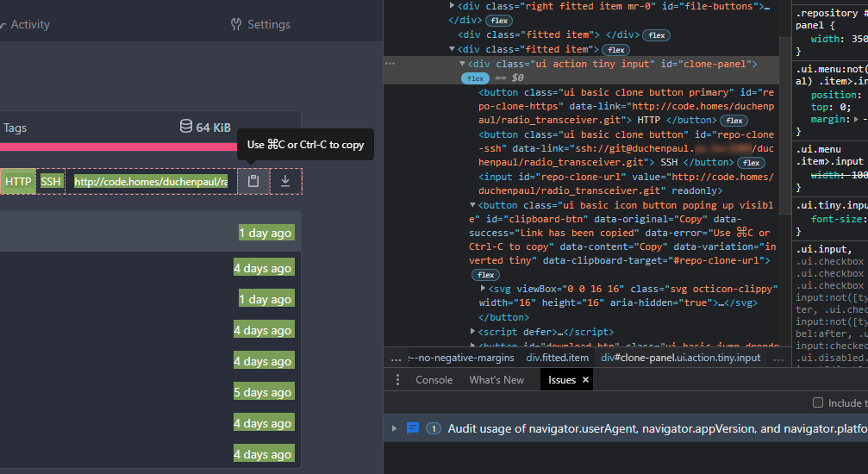Open the download repository icon button
Viewport: 868px width, 474px height.
pyautogui.click(x=285, y=181)
